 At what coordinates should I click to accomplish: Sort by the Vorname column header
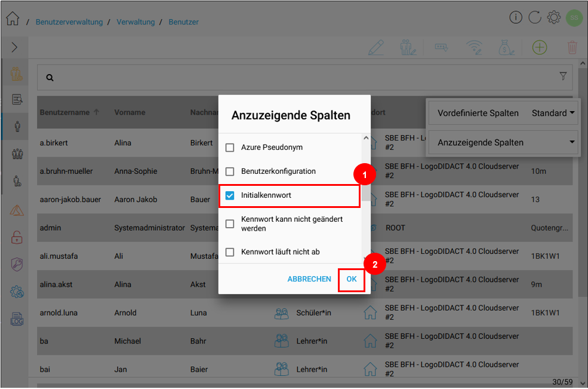click(130, 112)
